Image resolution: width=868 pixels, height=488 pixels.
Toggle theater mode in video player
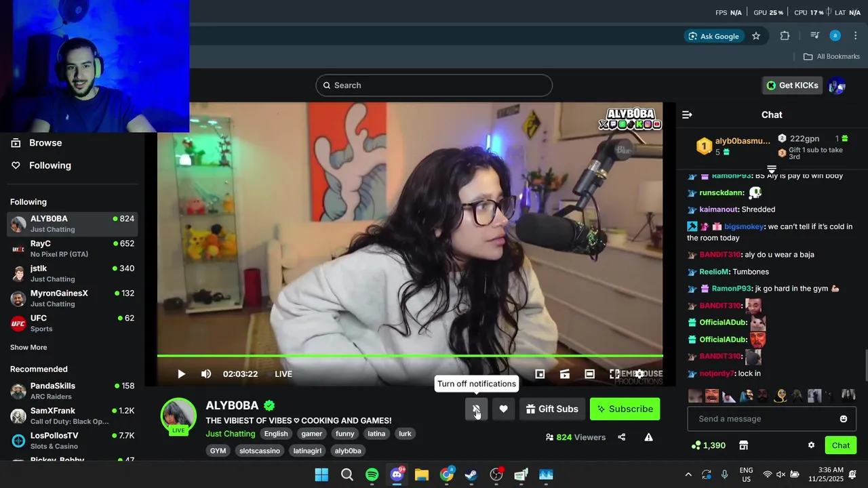pos(590,374)
